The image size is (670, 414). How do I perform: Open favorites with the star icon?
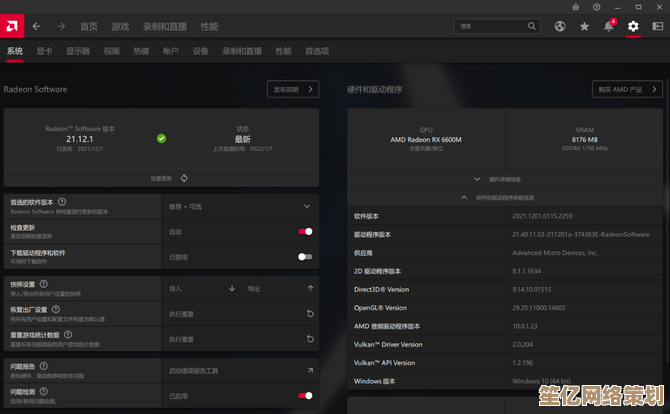coord(584,26)
